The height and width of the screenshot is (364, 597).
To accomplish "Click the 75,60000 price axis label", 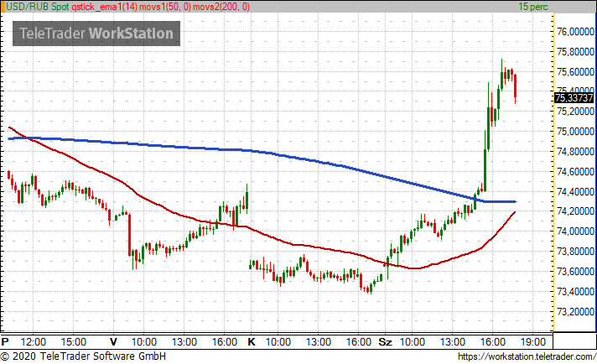I will point(575,71).
